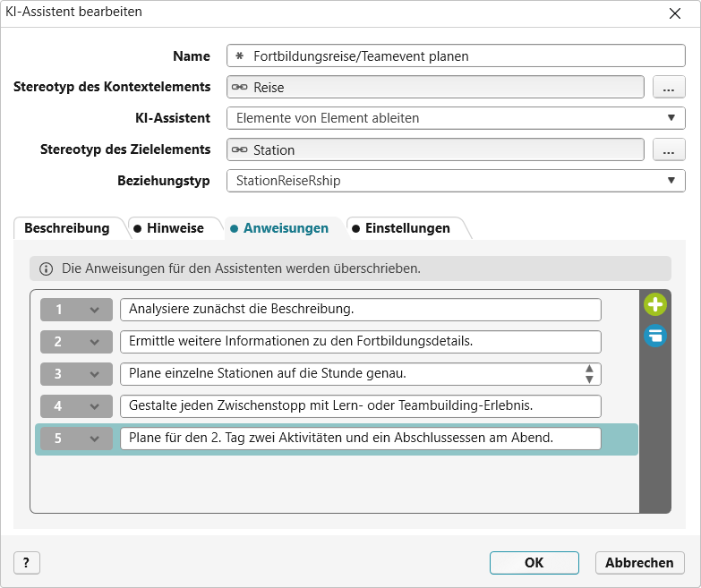The image size is (701, 588).
Task: Expand the chevron of instruction step 3
Action: tap(94, 374)
